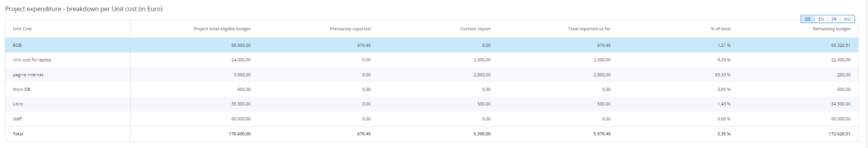Click the Remaining budget column header

831,29
